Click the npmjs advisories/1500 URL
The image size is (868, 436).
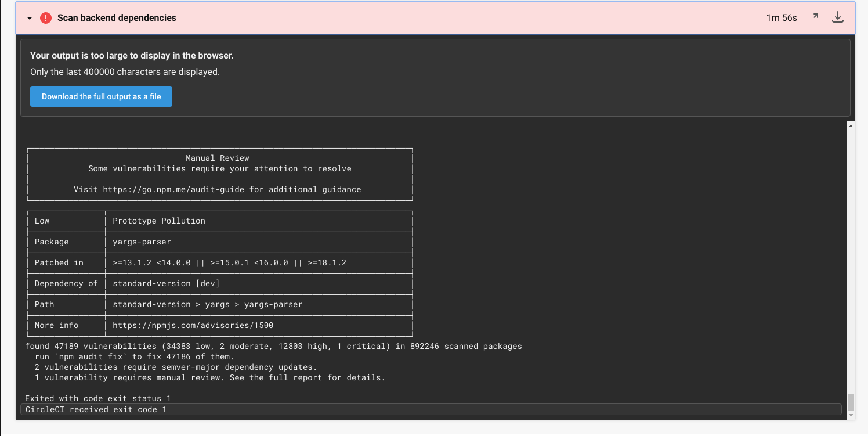pos(193,325)
